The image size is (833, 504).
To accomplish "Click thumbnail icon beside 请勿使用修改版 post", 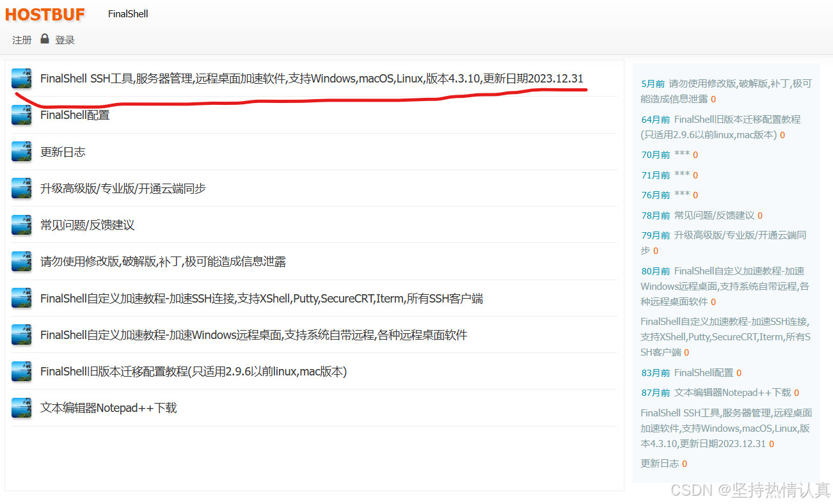I will [22, 262].
